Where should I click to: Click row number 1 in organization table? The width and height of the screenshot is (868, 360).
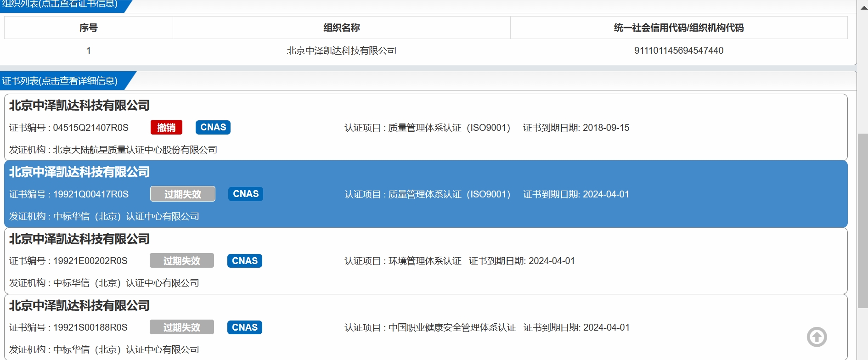(x=89, y=51)
